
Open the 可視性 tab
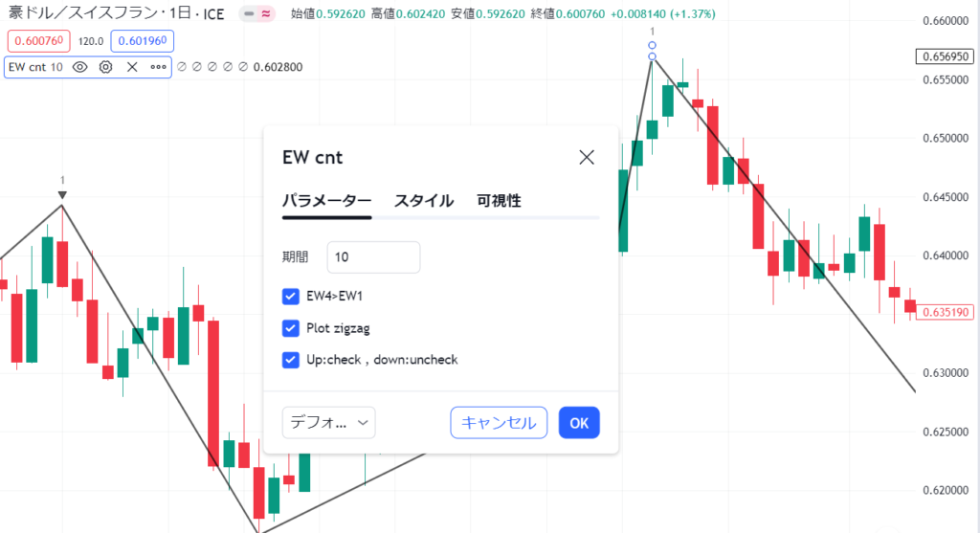(499, 201)
